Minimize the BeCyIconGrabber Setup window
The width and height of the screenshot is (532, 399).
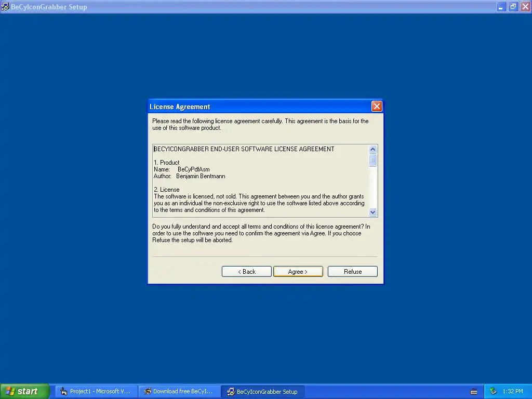[x=501, y=6]
